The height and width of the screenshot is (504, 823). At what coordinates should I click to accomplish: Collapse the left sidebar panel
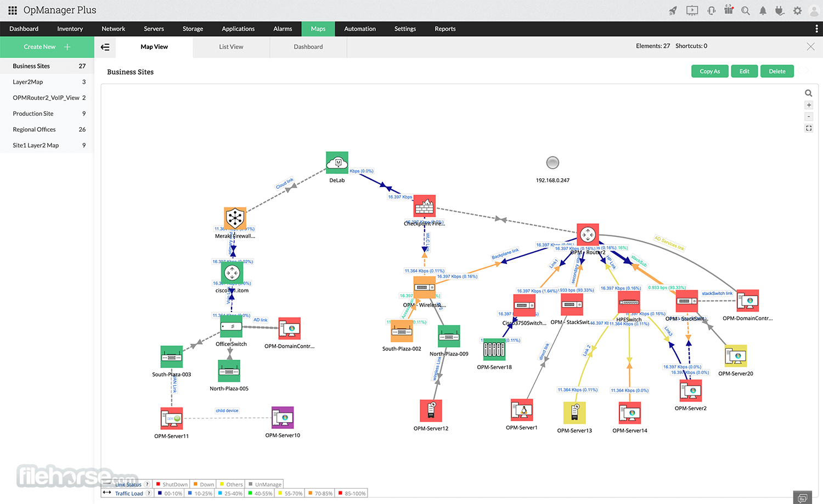point(105,47)
